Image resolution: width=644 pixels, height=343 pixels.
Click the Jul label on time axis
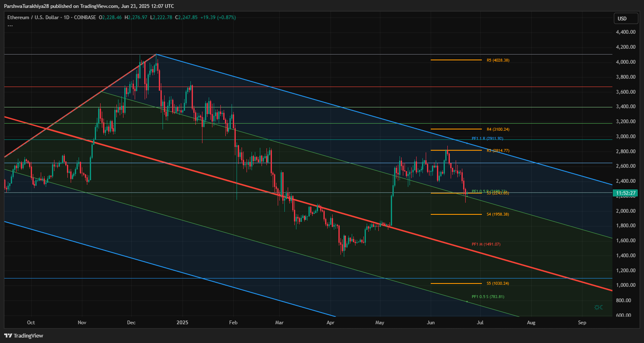coord(480,323)
